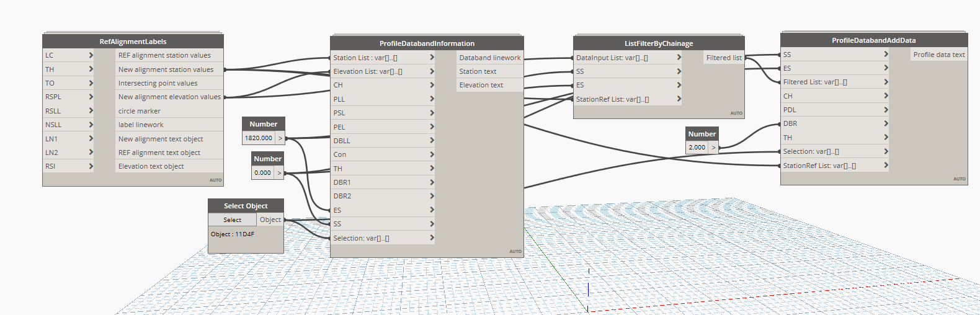Click the AUTO lacing label on ListFilterByChainage

tap(736, 113)
